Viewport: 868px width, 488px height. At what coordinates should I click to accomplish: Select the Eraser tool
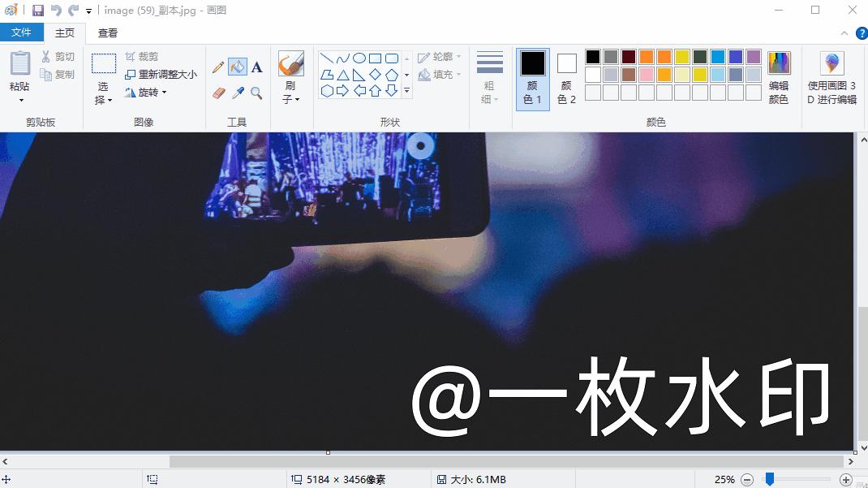217,93
